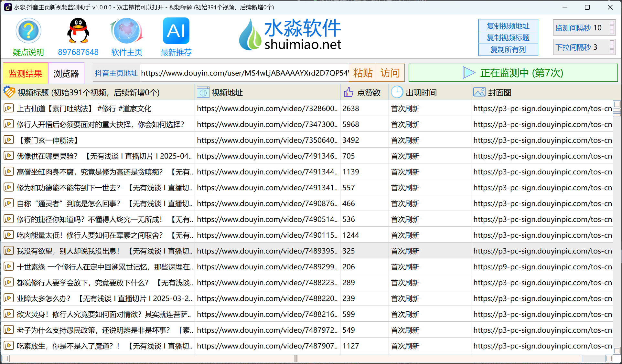Click video icon of row 修行的捷径你知道吗
This screenshot has width=622, height=364.
pyautogui.click(x=9, y=219)
